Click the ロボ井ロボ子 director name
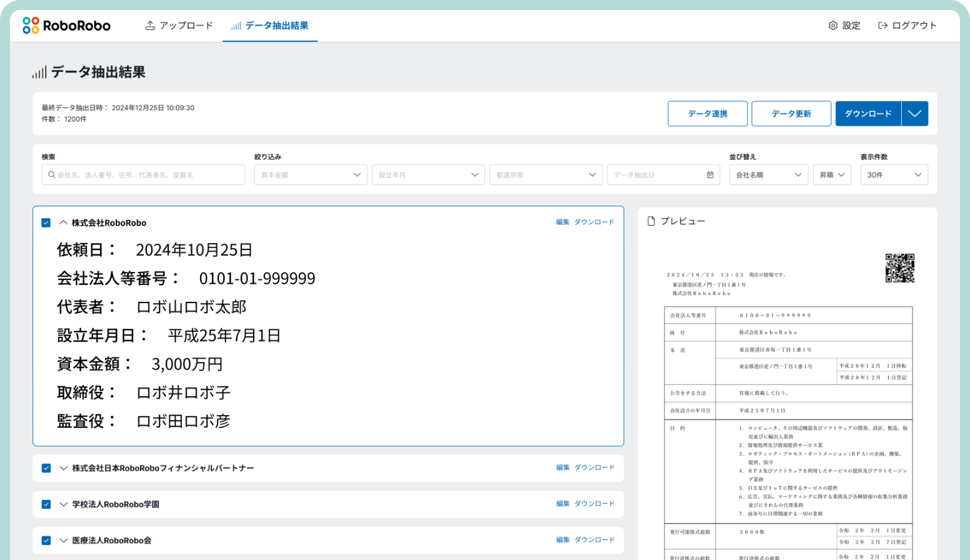Screen dimensions: 970x560 tap(183, 393)
